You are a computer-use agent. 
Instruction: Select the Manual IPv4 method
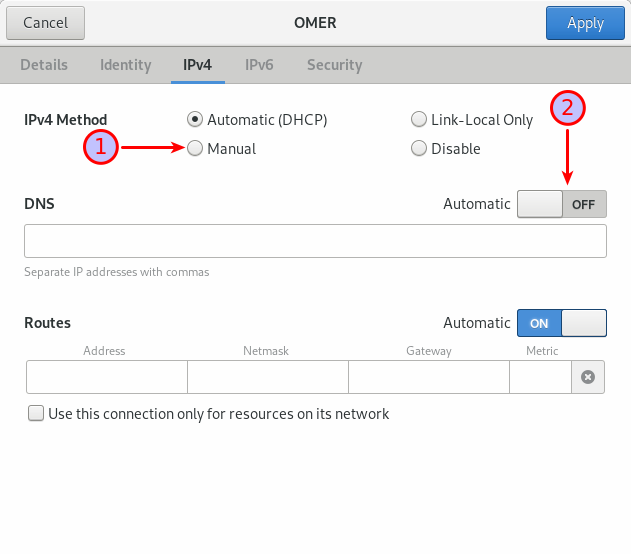[x=195, y=149]
